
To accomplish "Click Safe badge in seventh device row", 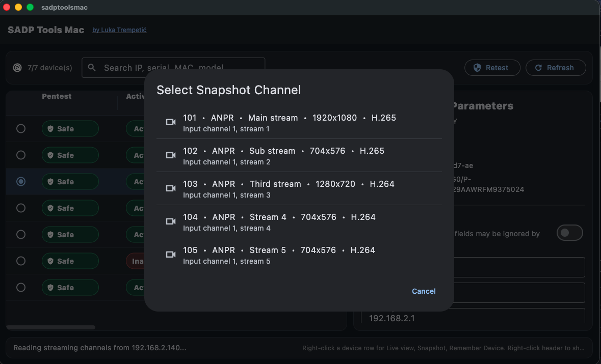I will tap(70, 288).
